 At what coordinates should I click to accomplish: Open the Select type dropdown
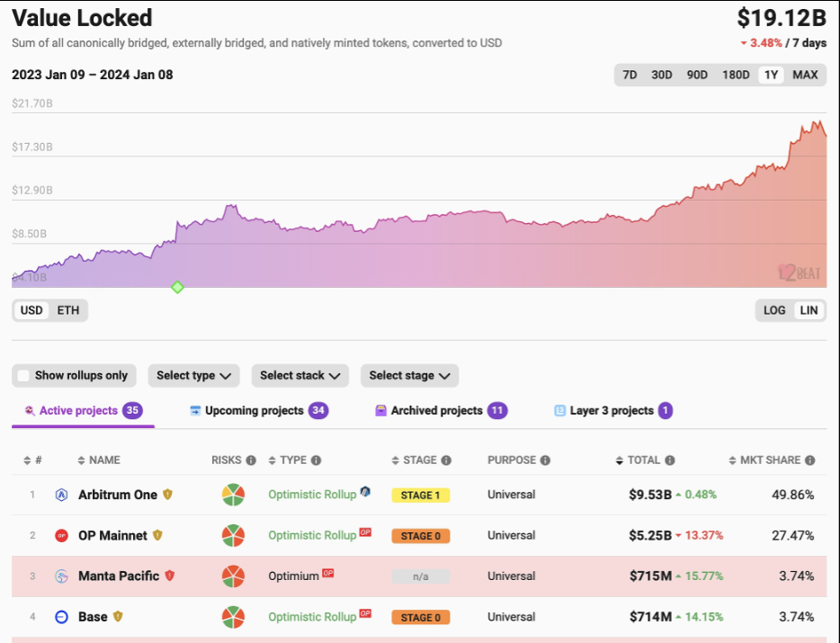[194, 376]
